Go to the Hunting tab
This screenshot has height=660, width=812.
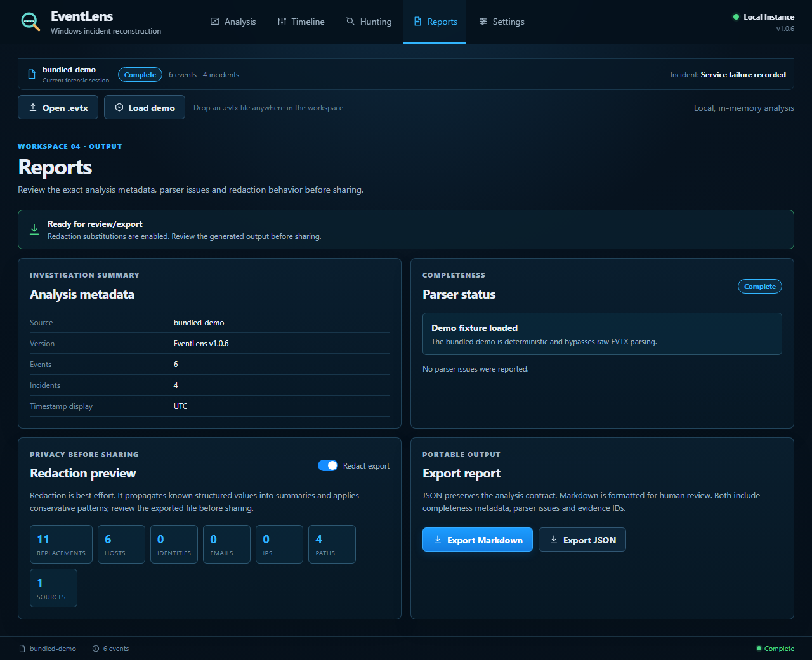(369, 22)
